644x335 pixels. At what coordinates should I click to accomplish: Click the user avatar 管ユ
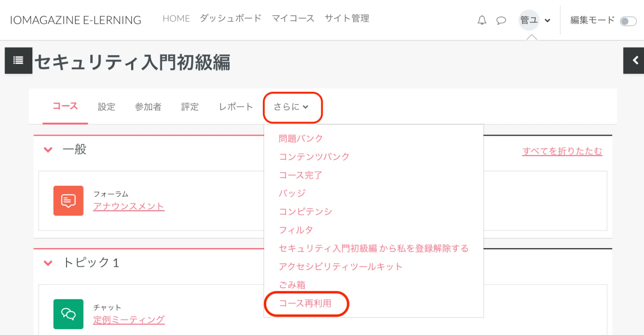click(529, 20)
